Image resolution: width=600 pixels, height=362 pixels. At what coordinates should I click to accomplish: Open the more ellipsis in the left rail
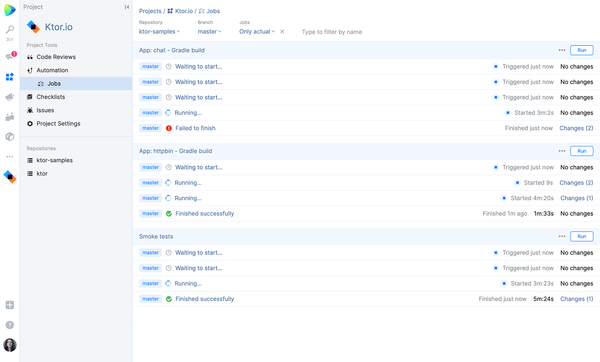click(10, 157)
